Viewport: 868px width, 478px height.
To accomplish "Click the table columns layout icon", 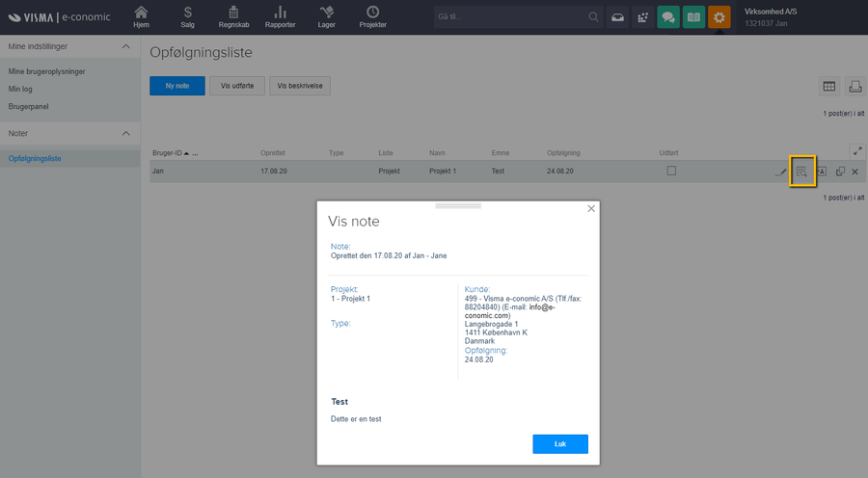I will 828,87.
